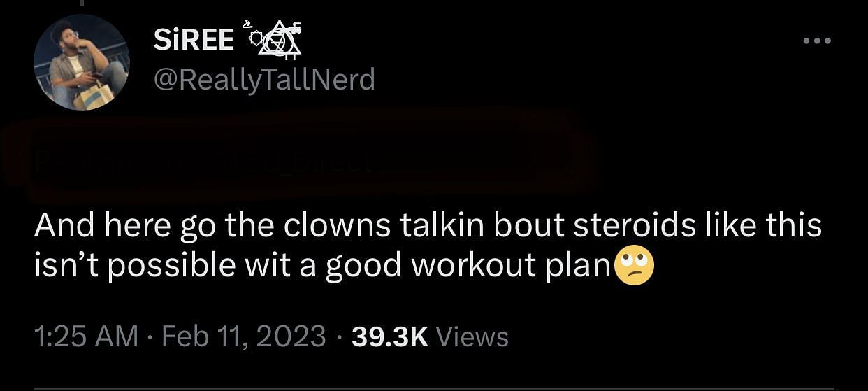Screen dimensions: 868x391
Task: Open the Views analytics label
Action: pyautogui.click(x=472, y=336)
